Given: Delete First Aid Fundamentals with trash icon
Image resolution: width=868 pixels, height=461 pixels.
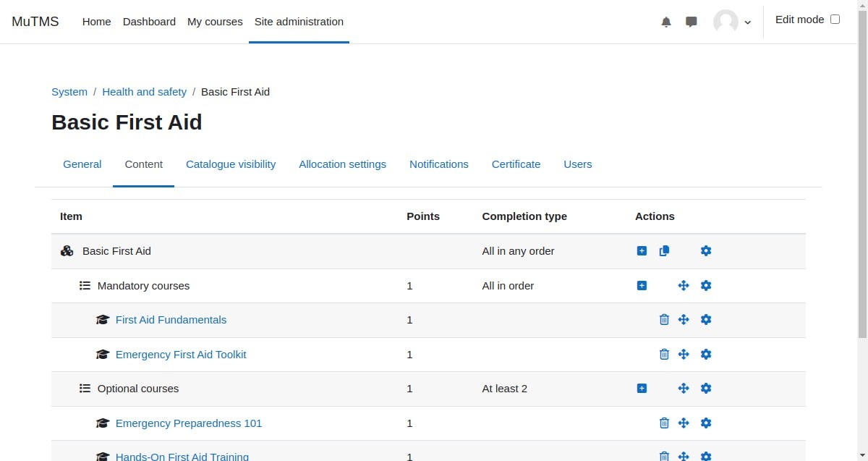Looking at the screenshot, I should (x=664, y=320).
